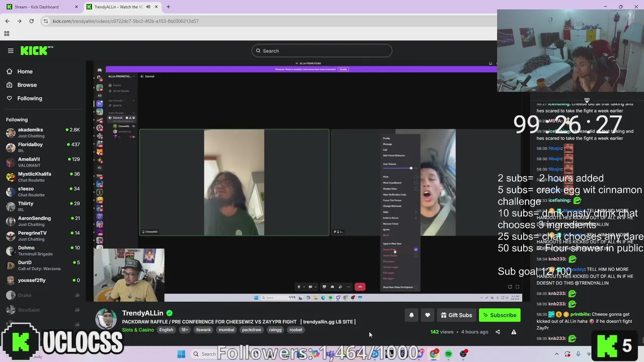Viewport: 644px width, 362px height.
Task: Select the raingg tag
Action: pyautogui.click(x=275, y=330)
